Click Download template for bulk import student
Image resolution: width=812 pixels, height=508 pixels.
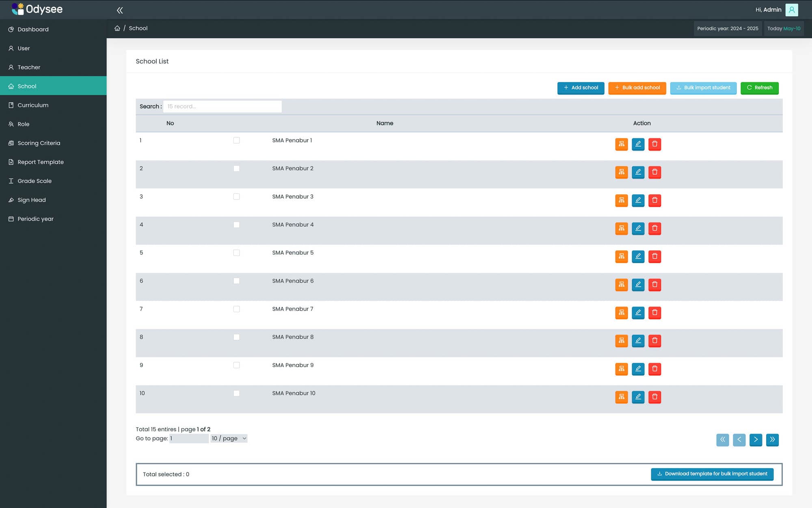pyautogui.click(x=712, y=474)
